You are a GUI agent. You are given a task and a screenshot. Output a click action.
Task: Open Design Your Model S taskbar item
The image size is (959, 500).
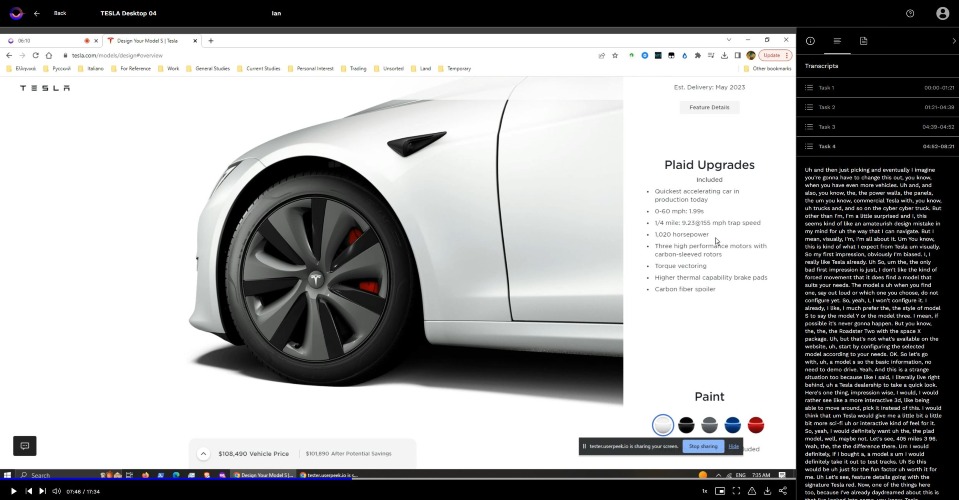pyautogui.click(x=264, y=475)
